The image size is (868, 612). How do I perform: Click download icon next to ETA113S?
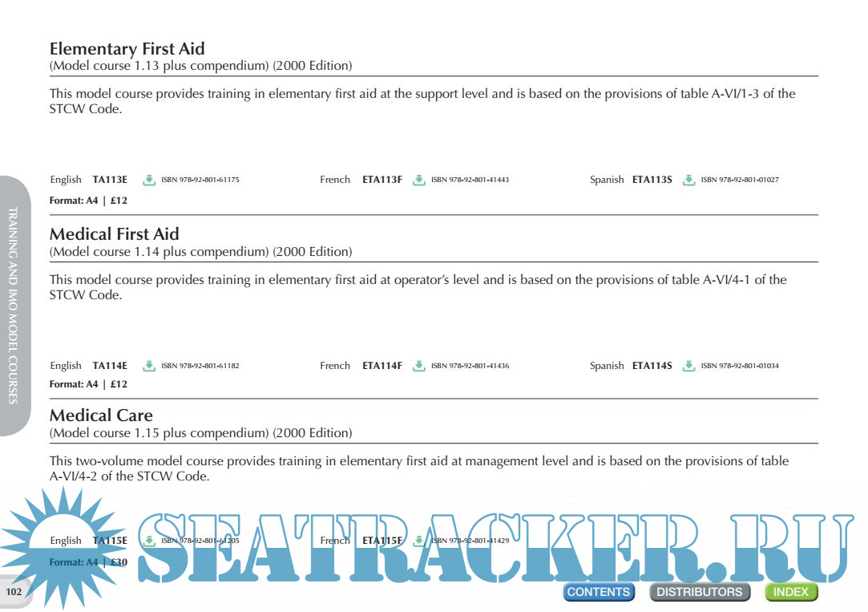tap(688, 180)
